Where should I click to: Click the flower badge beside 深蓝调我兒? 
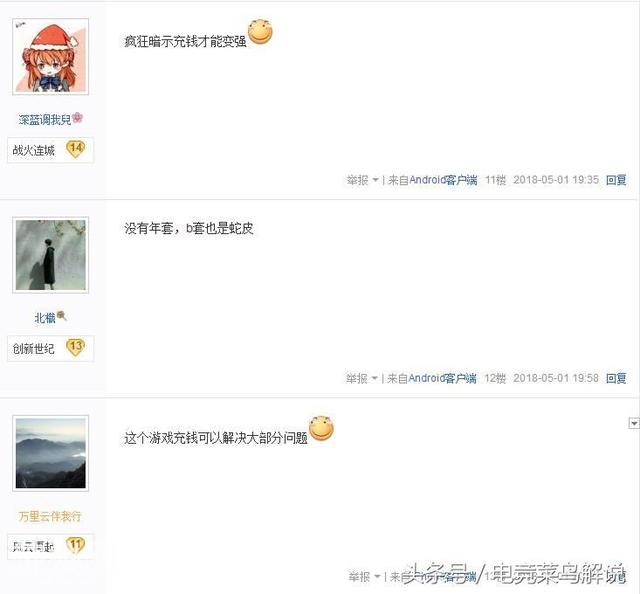pyautogui.click(x=77, y=118)
